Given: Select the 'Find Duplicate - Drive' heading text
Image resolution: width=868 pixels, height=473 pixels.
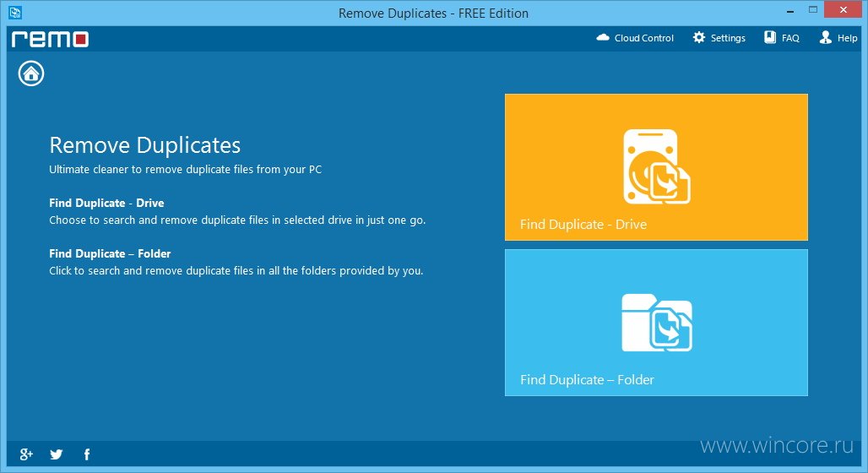Looking at the screenshot, I should click(x=106, y=203).
